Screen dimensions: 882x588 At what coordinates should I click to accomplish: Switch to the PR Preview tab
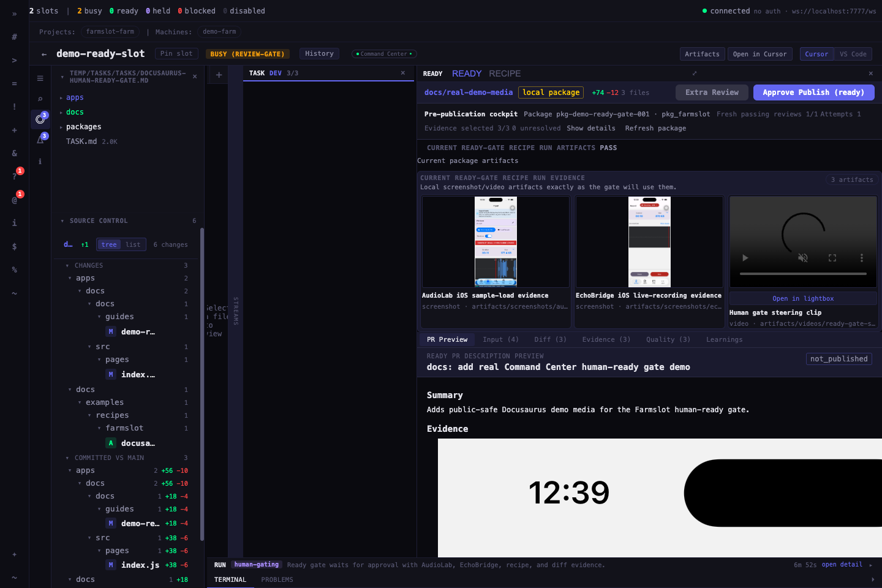tap(447, 339)
